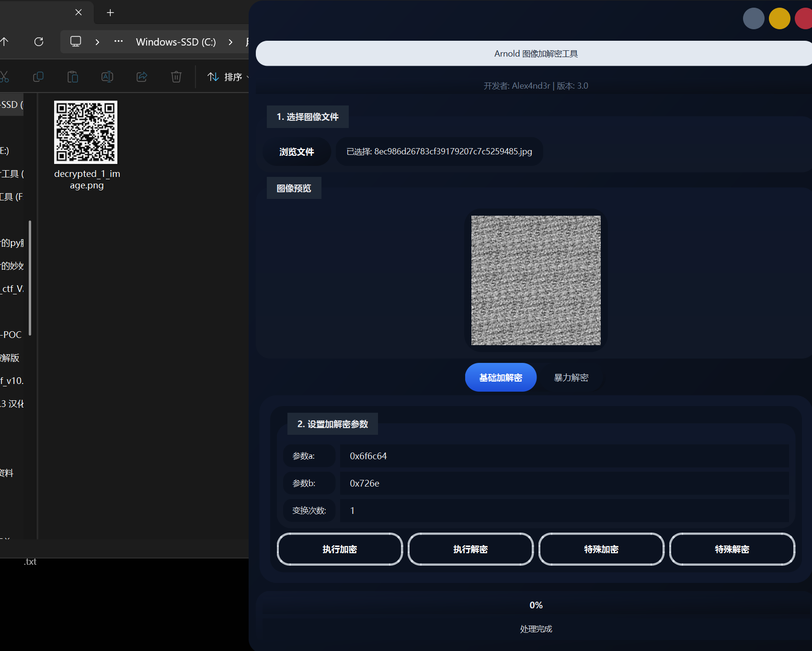
Task: Expand the chevron after Windows-SSD (C:)
Action: [230, 42]
